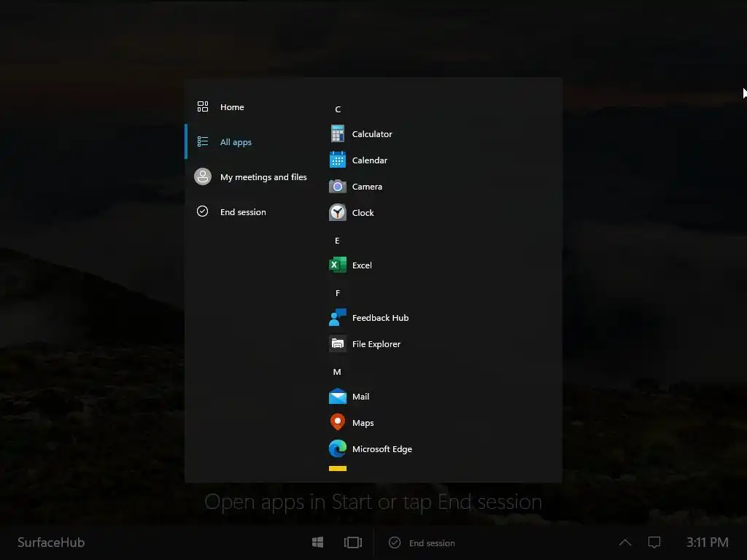Click the Home grid icon
747x560 pixels.
point(203,106)
